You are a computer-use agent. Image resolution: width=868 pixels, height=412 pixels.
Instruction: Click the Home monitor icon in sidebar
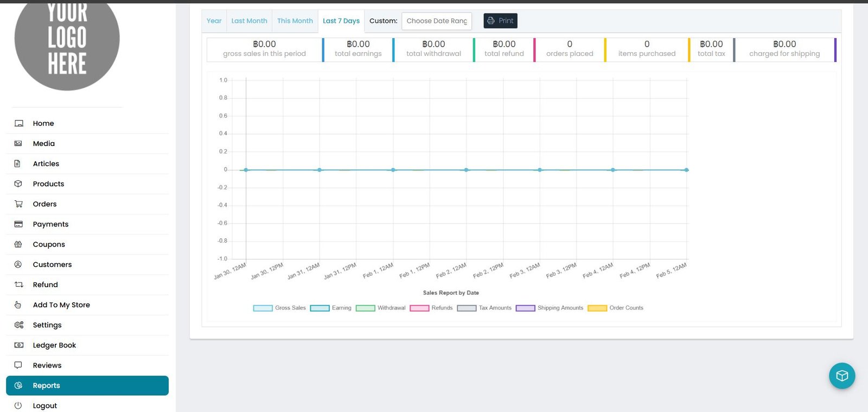pyautogui.click(x=18, y=123)
